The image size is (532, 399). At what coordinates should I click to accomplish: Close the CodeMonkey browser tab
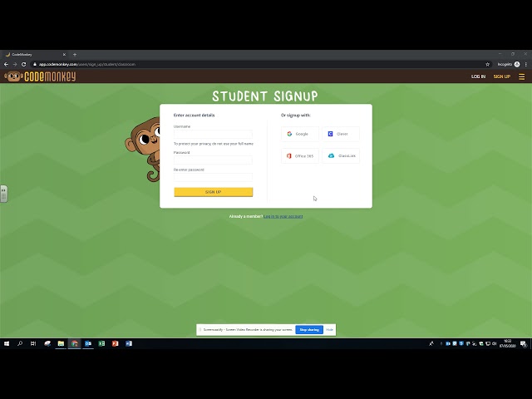tap(64, 54)
